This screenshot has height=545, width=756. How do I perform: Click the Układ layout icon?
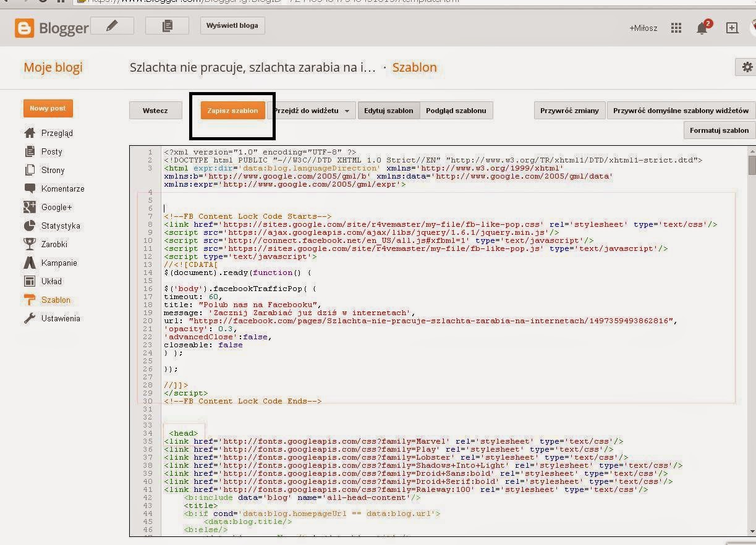point(30,281)
